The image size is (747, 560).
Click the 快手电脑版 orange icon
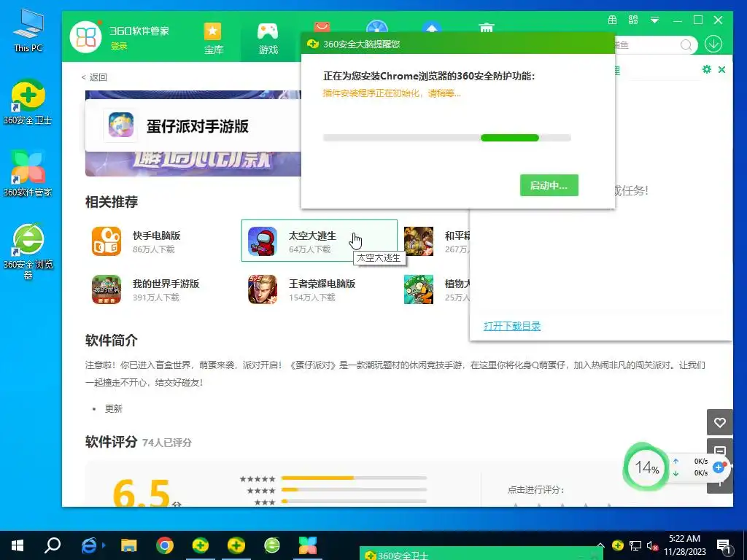107,241
